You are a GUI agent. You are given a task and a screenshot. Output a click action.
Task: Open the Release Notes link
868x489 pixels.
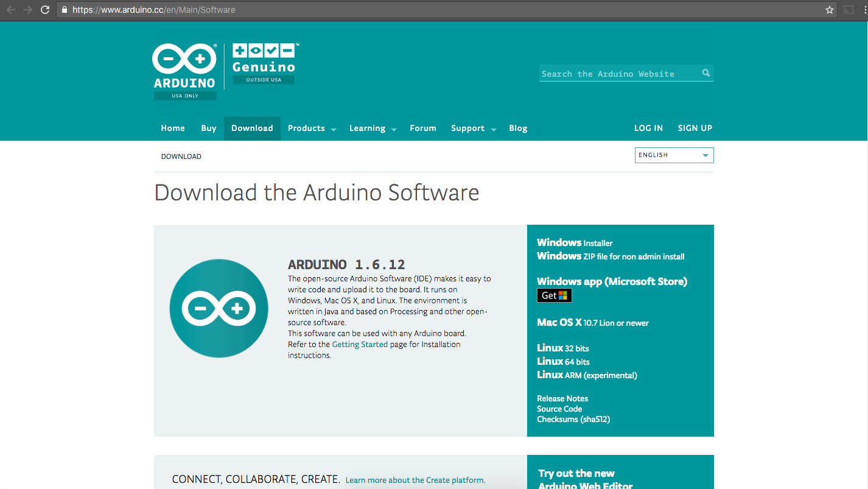pyautogui.click(x=562, y=399)
